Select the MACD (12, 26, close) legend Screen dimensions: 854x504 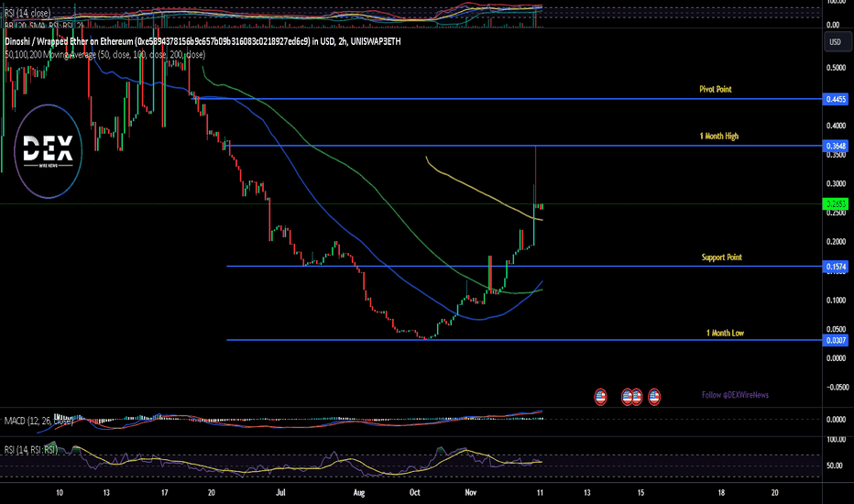[x=38, y=421]
